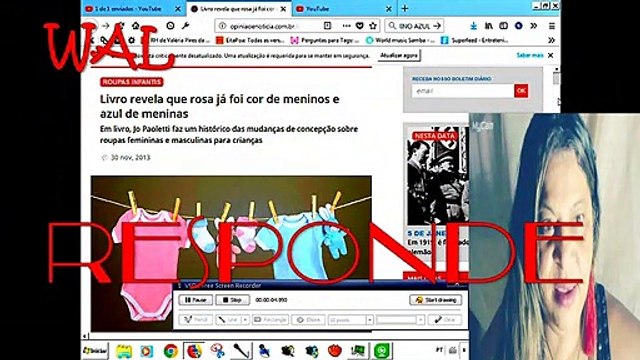640x360 pixels.
Task: Open the downloads arrow icon
Action: tap(473, 26)
